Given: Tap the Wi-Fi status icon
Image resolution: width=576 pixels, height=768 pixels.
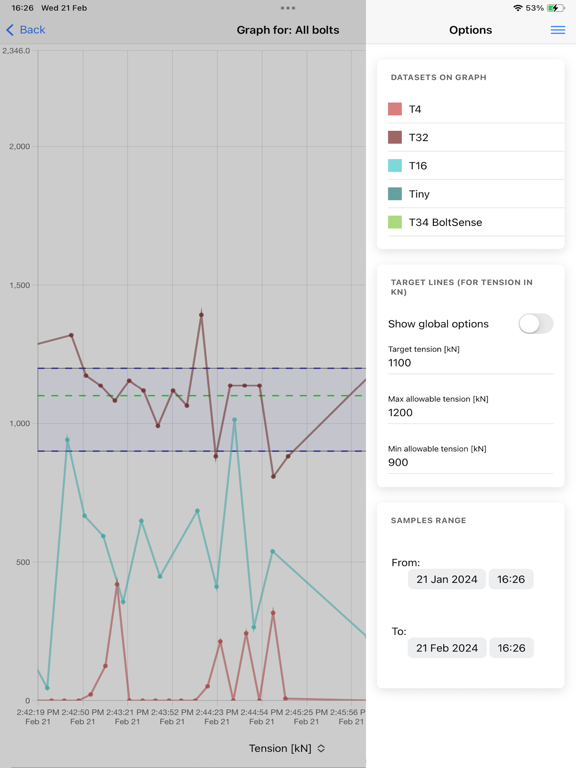Looking at the screenshot, I should tap(518, 8).
